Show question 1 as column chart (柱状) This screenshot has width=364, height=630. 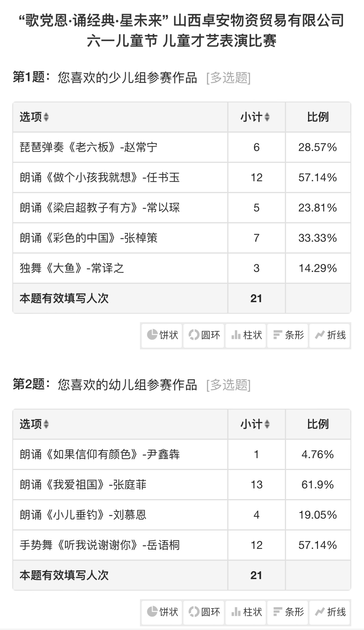246,335
